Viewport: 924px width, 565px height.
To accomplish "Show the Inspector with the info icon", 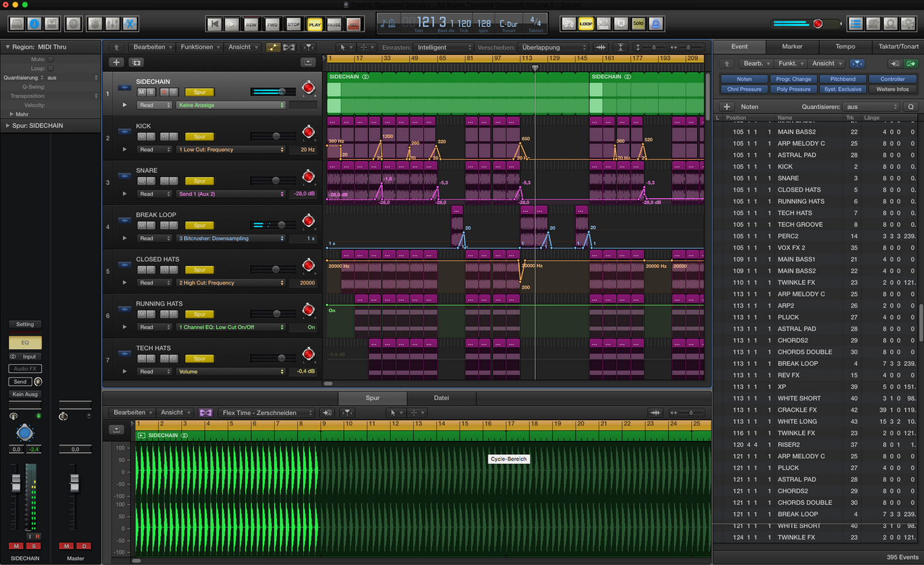I will pos(34,24).
